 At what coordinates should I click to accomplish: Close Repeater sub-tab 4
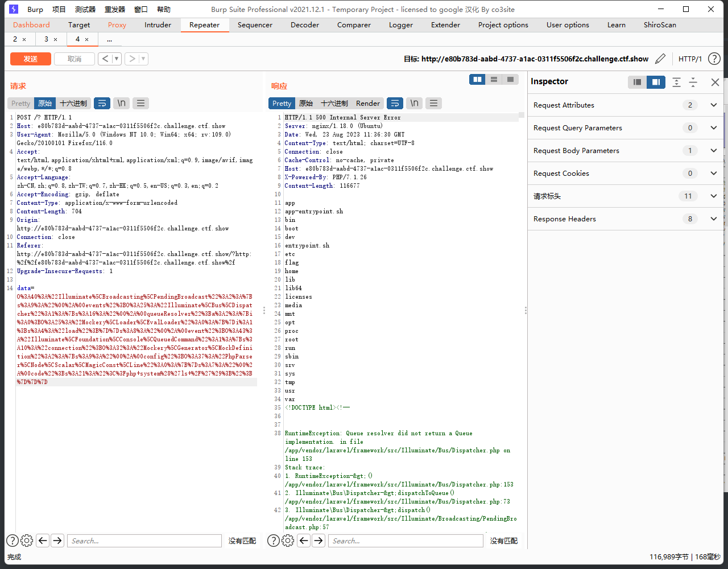click(86, 39)
